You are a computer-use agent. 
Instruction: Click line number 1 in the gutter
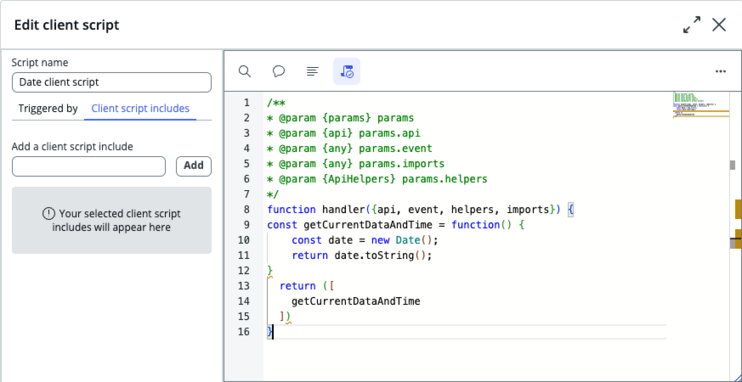coord(246,103)
